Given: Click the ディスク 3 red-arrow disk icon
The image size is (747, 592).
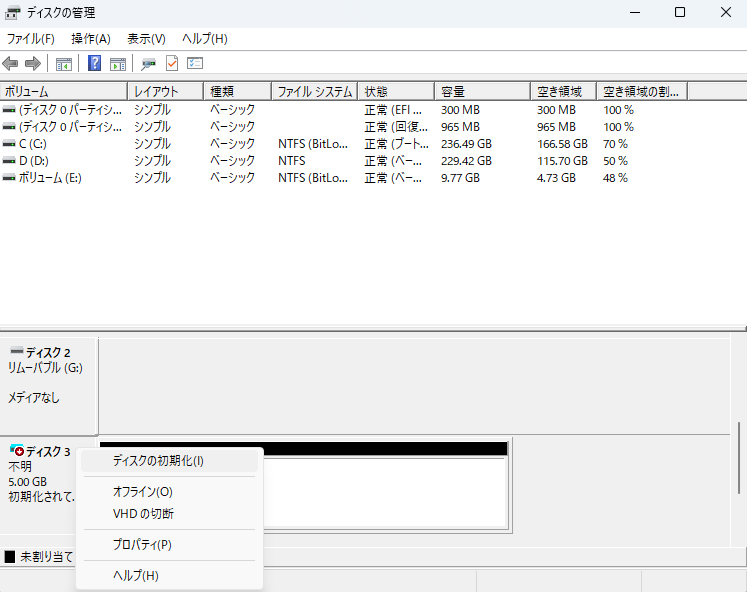Looking at the screenshot, I should click(x=17, y=450).
